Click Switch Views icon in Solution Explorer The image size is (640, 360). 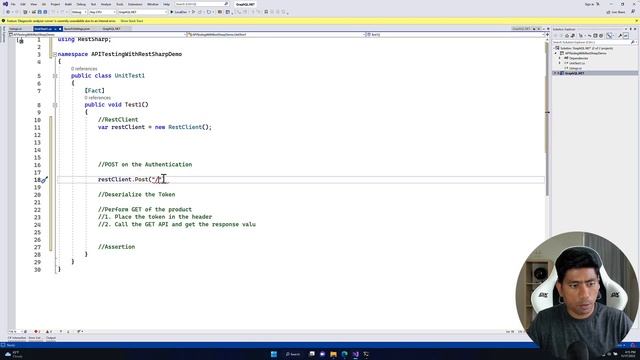(573, 36)
